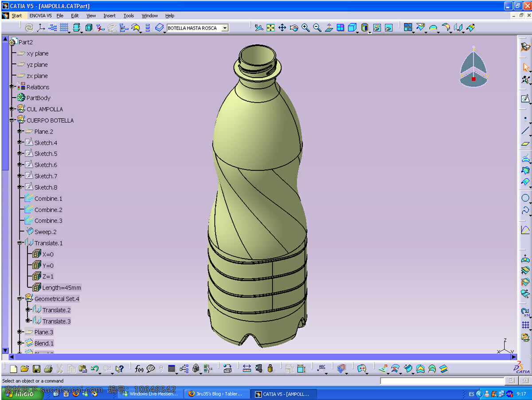The image size is (532, 400).
Task: Open the Formula f(x) tool
Action: pyautogui.click(x=139, y=369)
